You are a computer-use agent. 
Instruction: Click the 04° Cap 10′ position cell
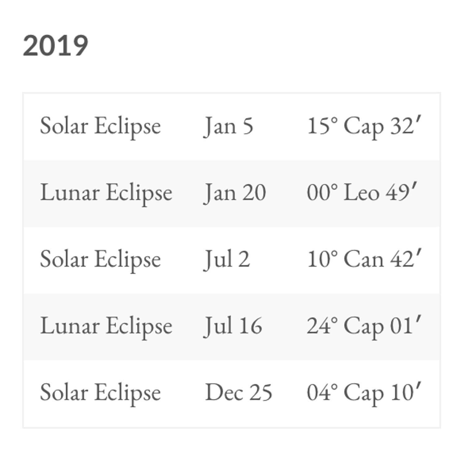[x=364, y=393]
